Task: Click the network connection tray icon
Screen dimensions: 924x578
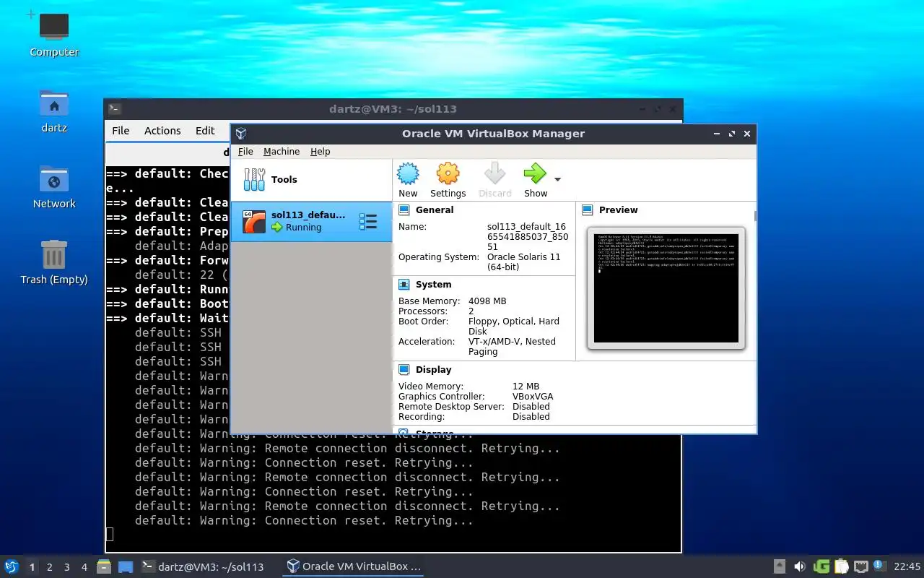Action: (861, 566)
